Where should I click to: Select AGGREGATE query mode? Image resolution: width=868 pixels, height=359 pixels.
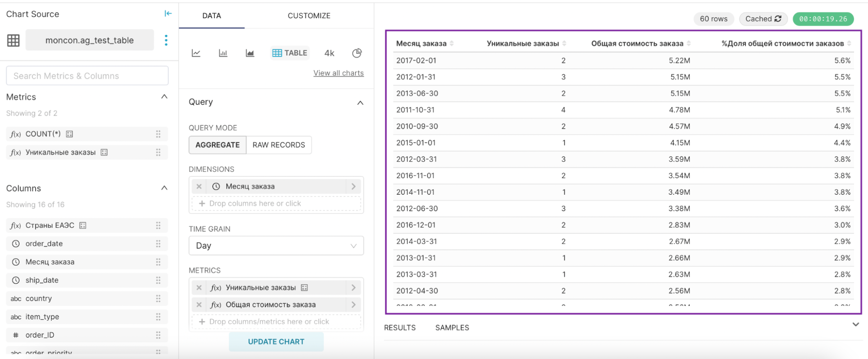(x=218, y=145)
